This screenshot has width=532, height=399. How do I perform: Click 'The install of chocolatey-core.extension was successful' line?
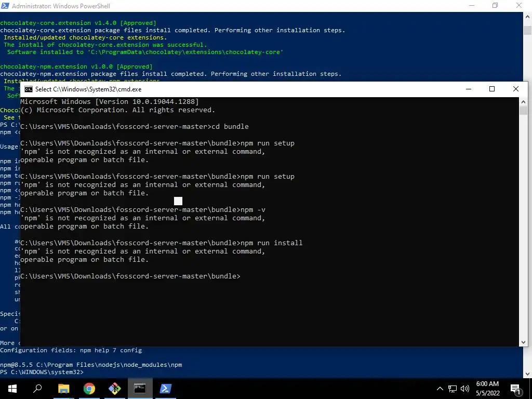(x=105, y=45)
